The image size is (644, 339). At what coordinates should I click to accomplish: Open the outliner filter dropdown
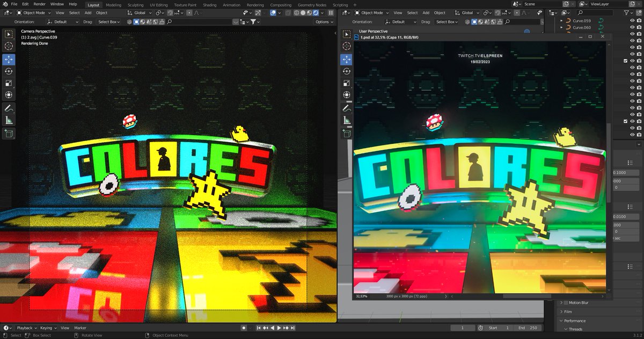click(x=629, y=12)
